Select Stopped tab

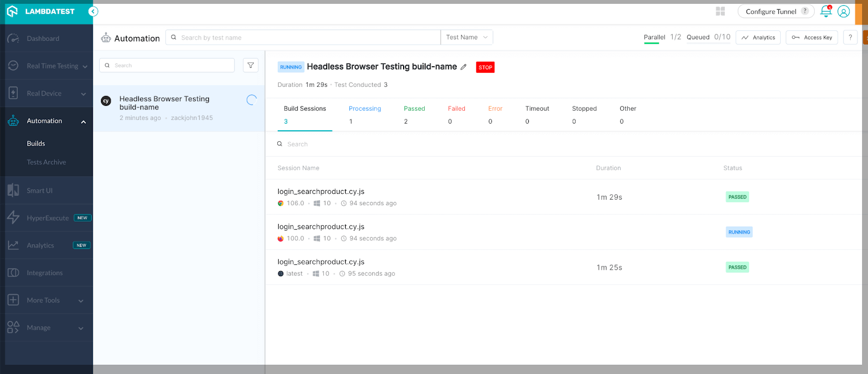pos(584,115)
